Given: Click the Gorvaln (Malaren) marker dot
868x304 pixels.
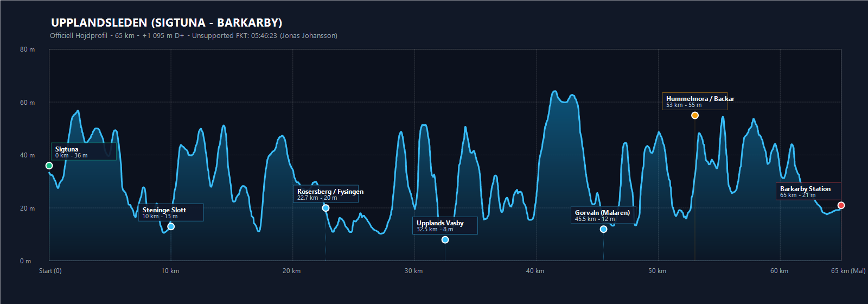Looking at the screenshot, I should 603,229.
